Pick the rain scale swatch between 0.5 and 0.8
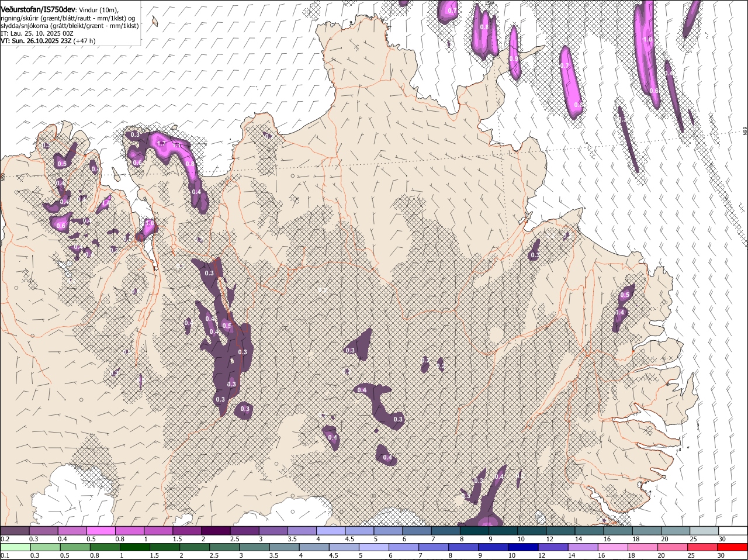This screenshot has height=560, width=748. [75, 547]
